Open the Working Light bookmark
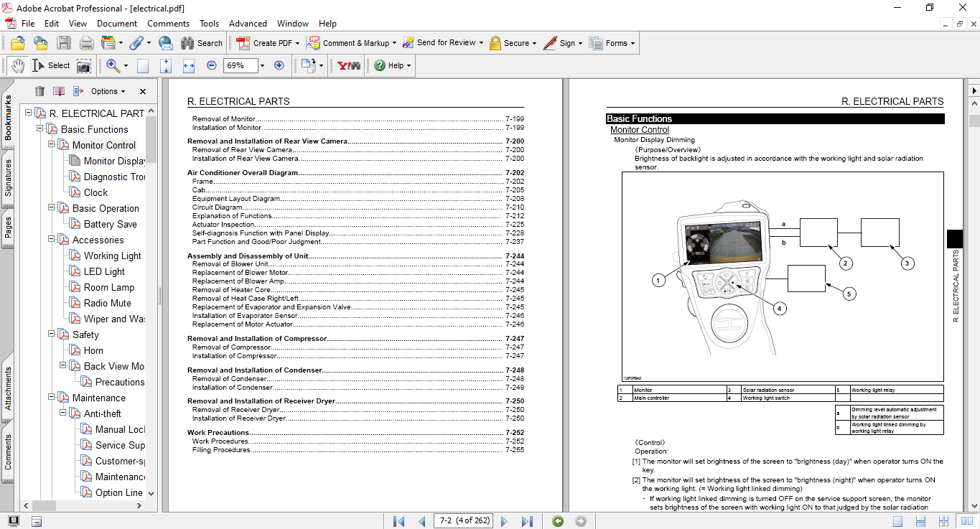The image size is (980, 529). click(112, 256)
